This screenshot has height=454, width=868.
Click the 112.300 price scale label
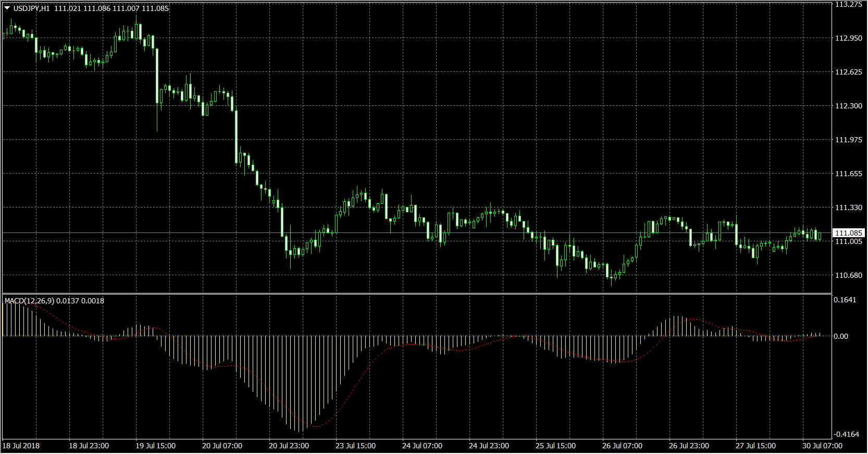848,106
